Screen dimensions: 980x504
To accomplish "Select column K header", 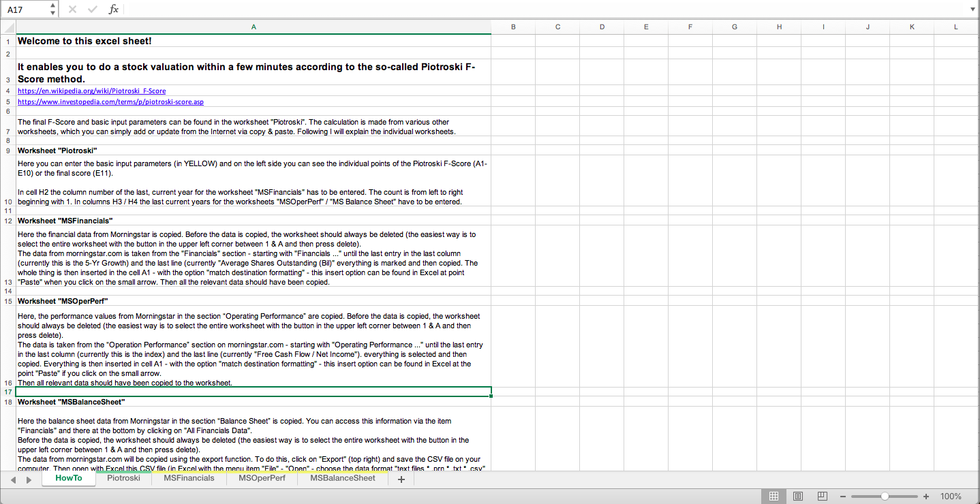I will [912, 27].
